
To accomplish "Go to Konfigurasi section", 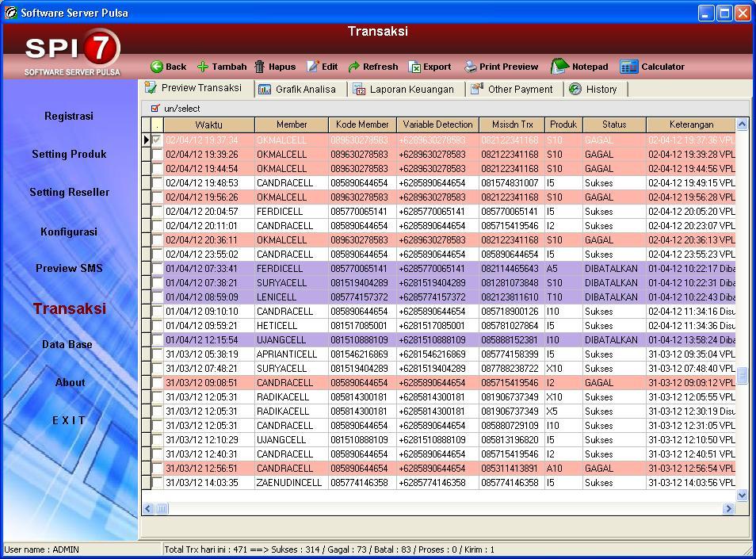I will point(69,232).
